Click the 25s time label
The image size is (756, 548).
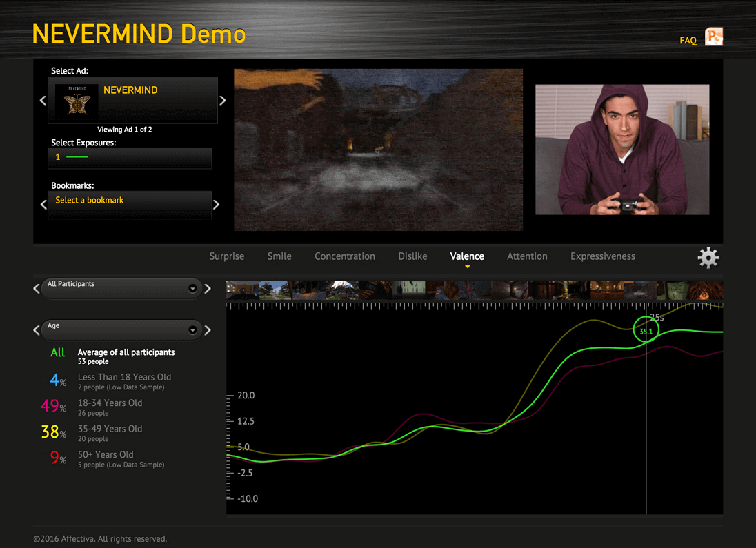(657, 318)
